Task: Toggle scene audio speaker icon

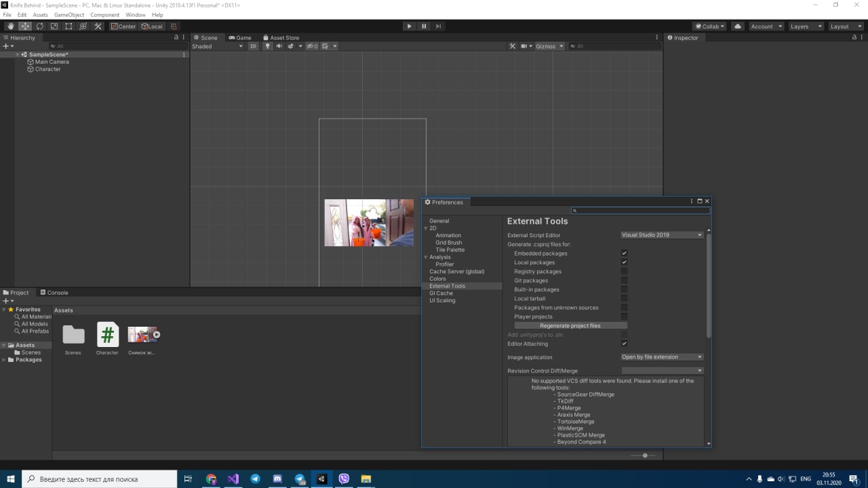Action: [279, 46]
